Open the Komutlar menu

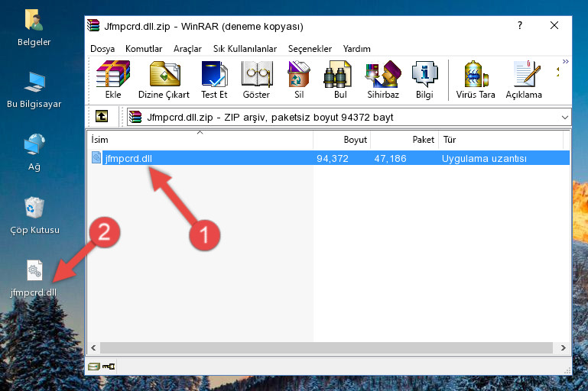pos(144,49)
